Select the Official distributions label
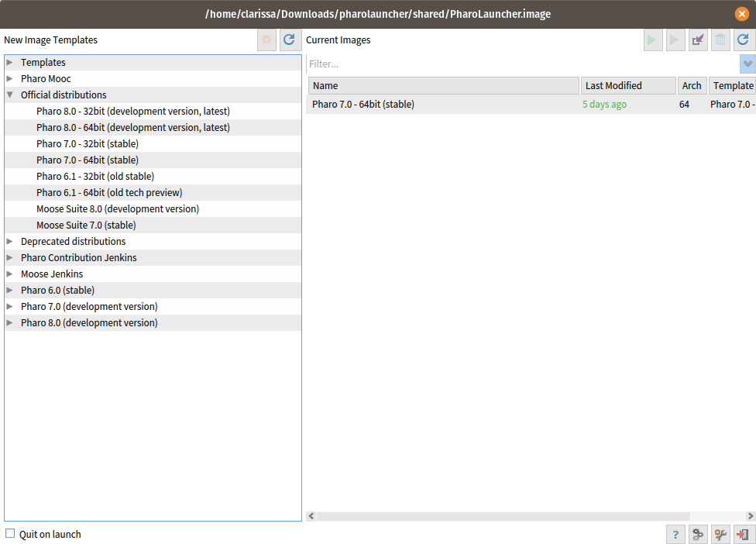The height and width of the screenshot is (544, 756). (x=64, y=95)
